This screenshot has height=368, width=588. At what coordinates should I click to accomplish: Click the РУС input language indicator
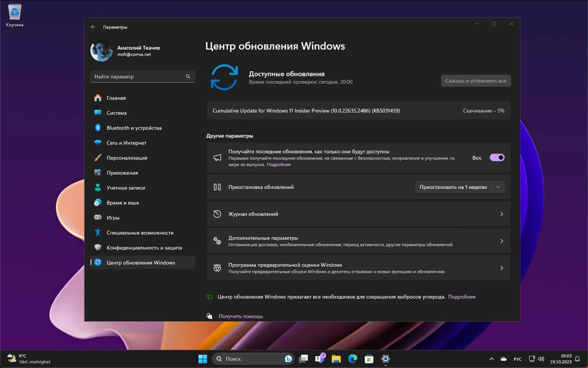pos(517,359)
